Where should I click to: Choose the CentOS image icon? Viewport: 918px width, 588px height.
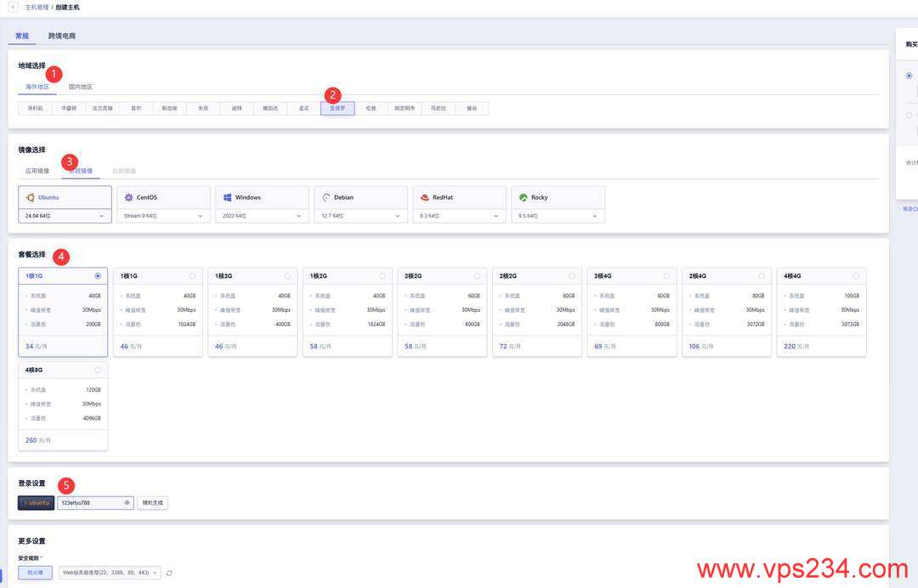[129, 197]
